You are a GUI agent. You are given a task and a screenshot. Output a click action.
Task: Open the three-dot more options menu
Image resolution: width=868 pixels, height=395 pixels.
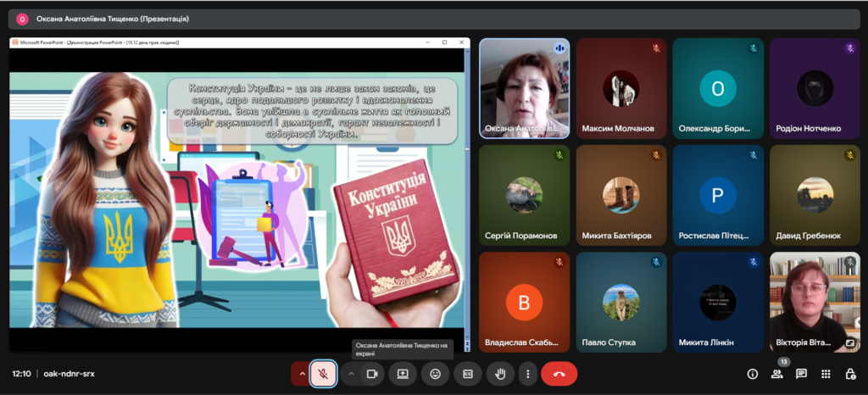coord(528,373)
